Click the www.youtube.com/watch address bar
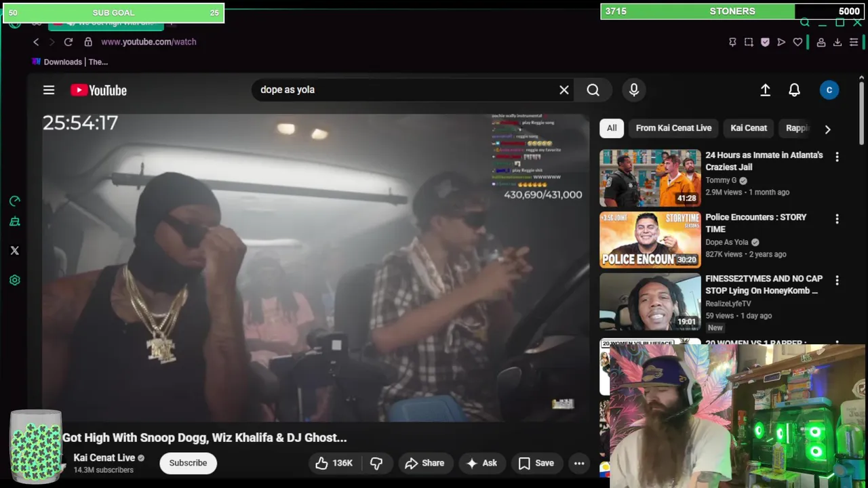 (149, 42)
